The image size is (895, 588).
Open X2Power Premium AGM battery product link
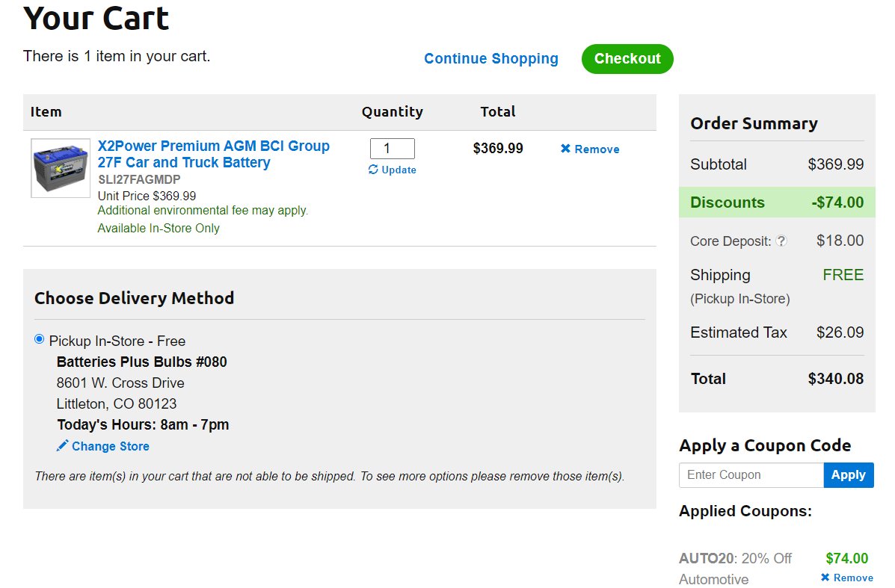pyautogui.click(x=214, y=154)
